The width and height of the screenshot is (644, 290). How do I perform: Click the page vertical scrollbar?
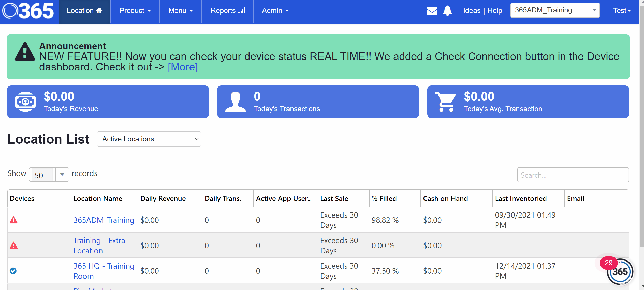click(642, 127)
